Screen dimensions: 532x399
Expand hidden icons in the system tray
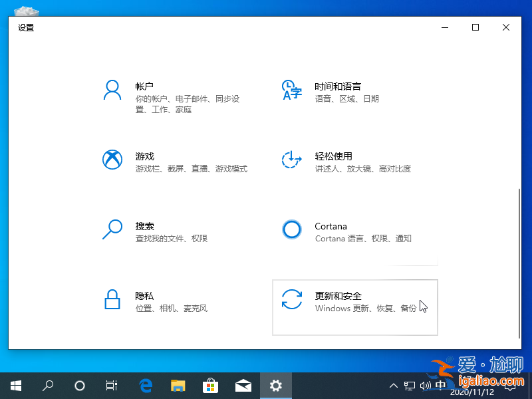[394, 386]
